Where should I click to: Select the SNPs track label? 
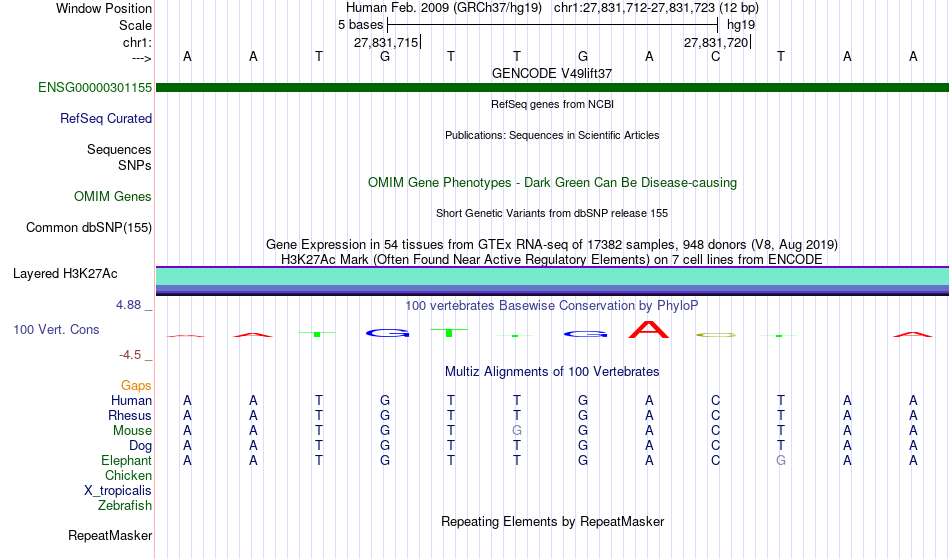(x=135, y=165)
